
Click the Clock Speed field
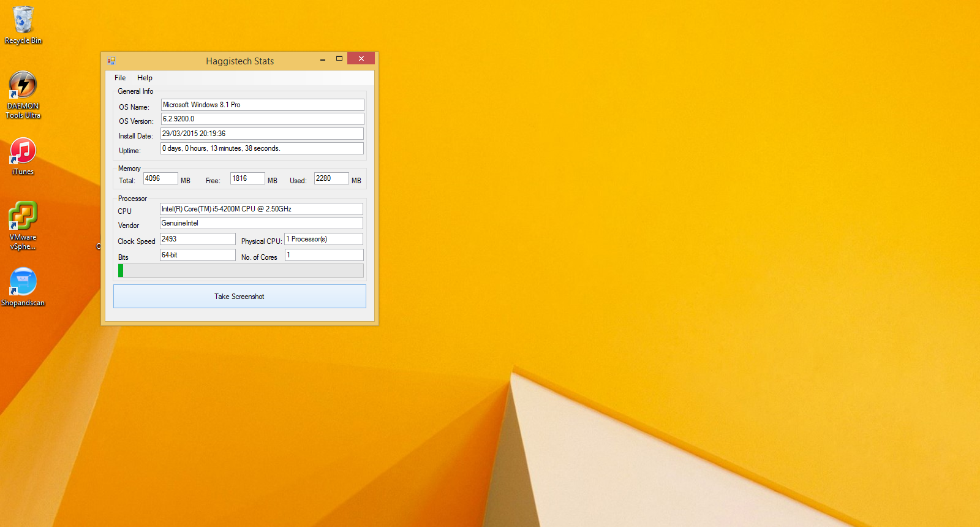click(198, 239)
